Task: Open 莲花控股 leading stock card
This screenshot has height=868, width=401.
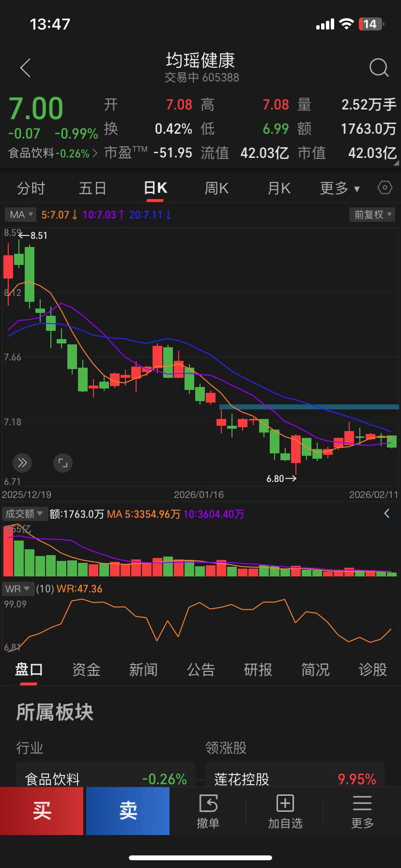Action: pyautogui.click(x=295, y=775)
